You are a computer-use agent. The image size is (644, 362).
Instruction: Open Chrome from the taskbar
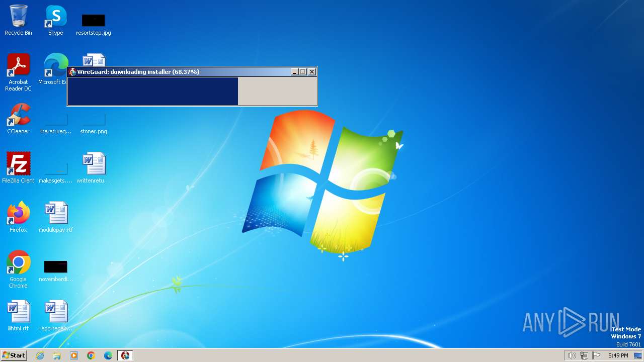(x=91, y=355)
